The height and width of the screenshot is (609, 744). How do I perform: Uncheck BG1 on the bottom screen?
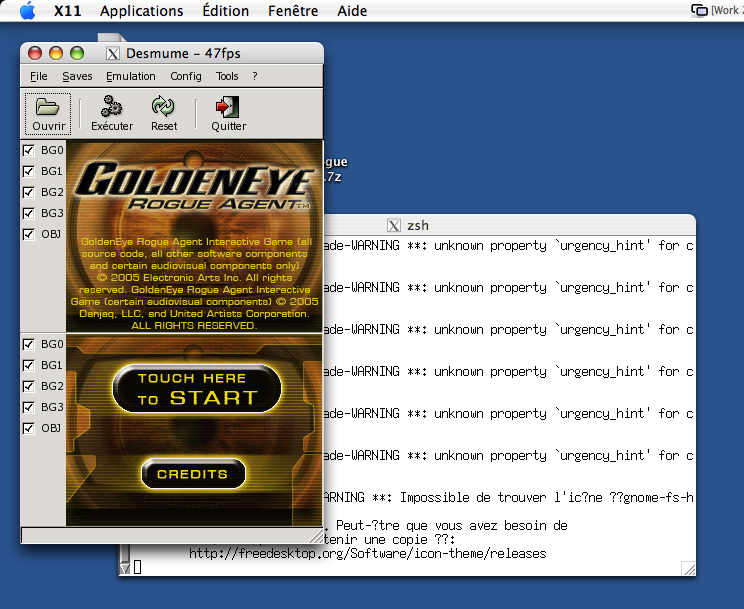(28, 365)
